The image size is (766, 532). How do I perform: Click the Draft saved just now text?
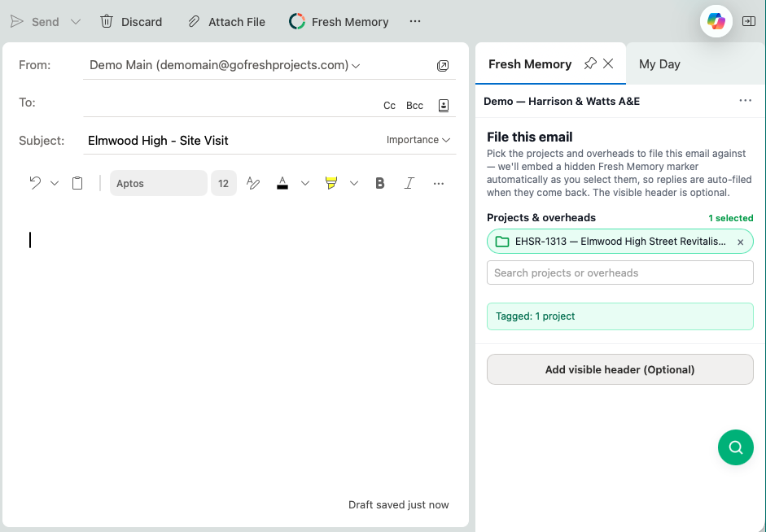[398, 504]
